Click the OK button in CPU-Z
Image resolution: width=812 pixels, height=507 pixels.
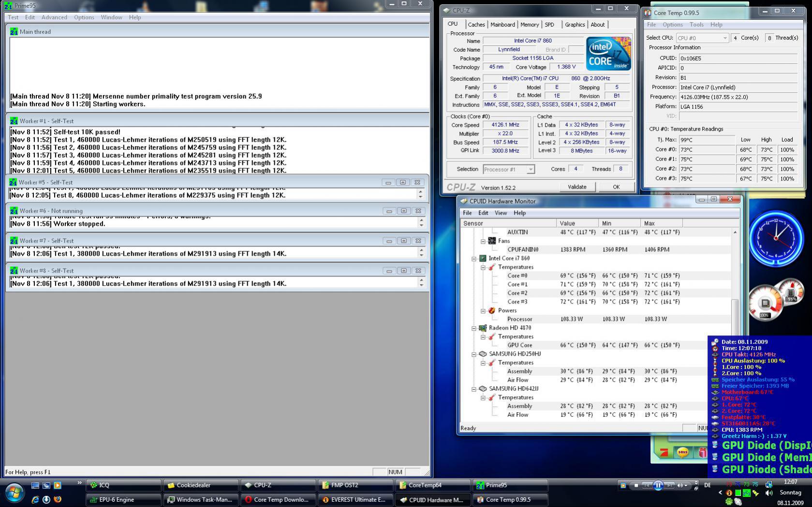coord(616,187)
